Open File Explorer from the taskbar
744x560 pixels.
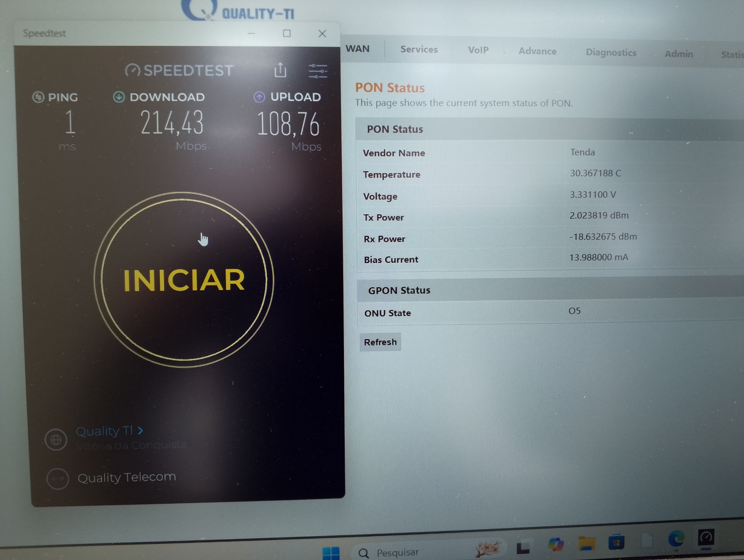[586, 542]
